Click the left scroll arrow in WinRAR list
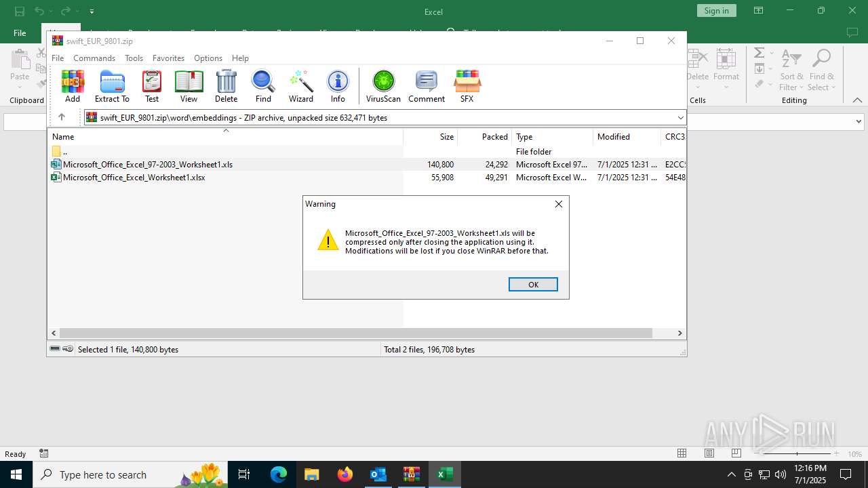Image resolution: width=868 pixels, height=488 pixels. click(x=54, y=333)
